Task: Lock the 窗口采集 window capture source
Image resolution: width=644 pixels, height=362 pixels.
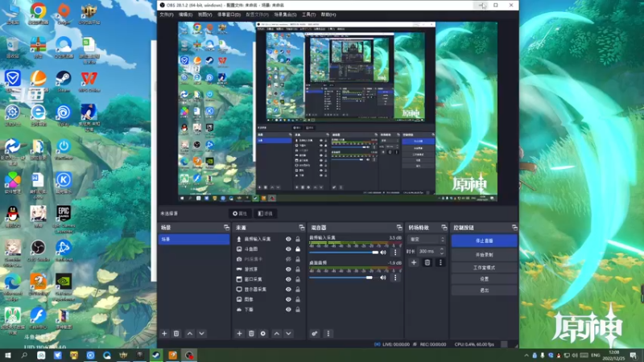Action: click(x=298, y=279)
